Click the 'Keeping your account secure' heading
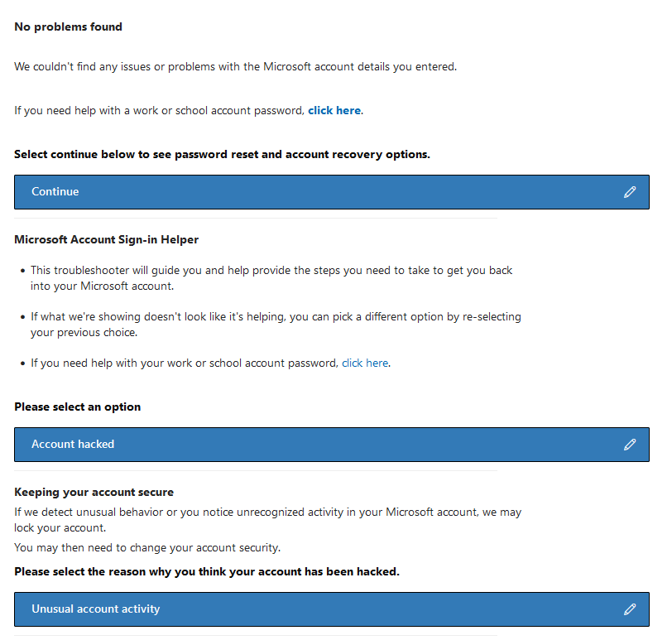Screen dimensions: 672x640 point(94,492)
